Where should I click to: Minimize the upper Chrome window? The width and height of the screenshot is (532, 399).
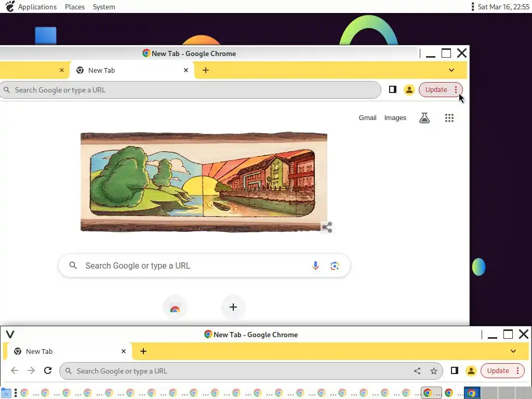(x=431, y=54)
